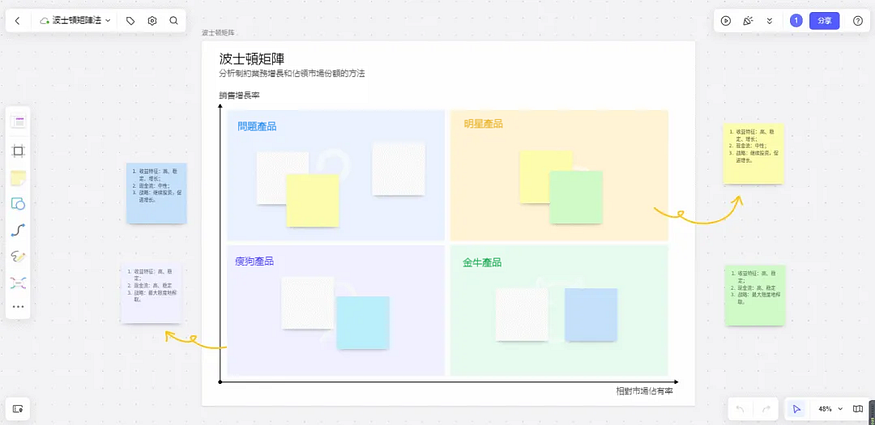Select the blue note left of the board
Screen dimensions: 875x425
pos(156,194)
